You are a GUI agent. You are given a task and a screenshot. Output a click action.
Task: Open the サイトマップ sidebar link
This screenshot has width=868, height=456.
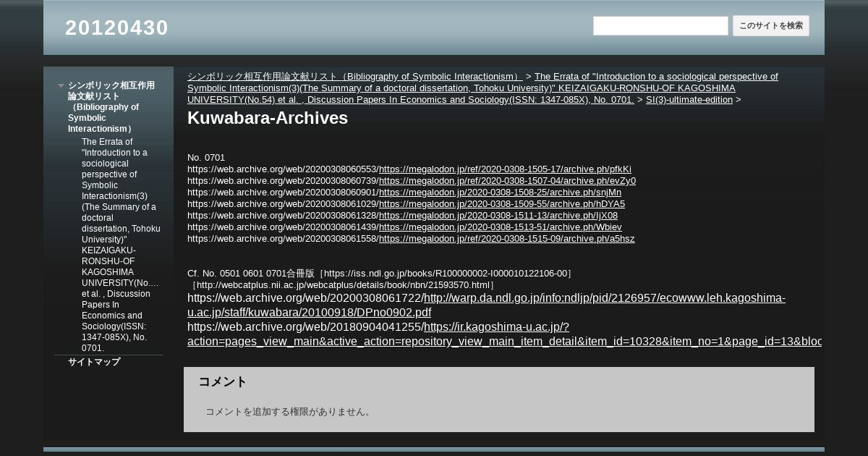coord(94,362)
